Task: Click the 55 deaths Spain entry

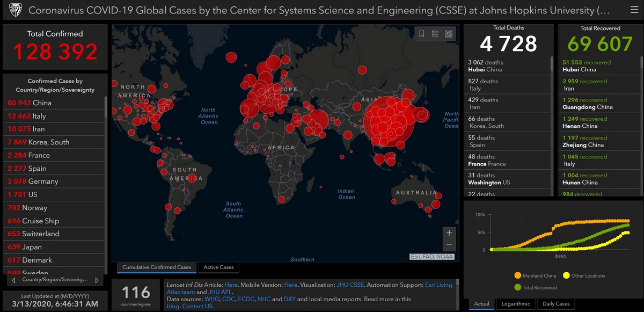Action: pos(507,141)
